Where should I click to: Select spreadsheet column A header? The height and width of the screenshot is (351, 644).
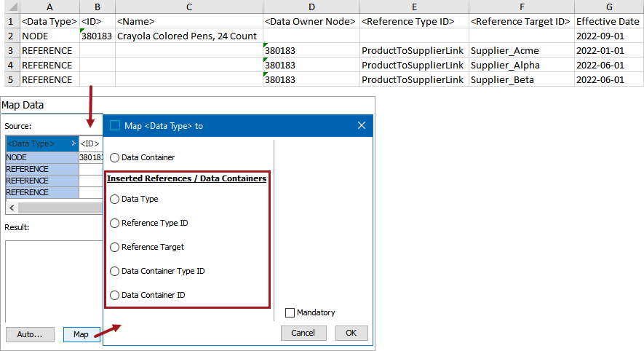click(x=49, y=7)
